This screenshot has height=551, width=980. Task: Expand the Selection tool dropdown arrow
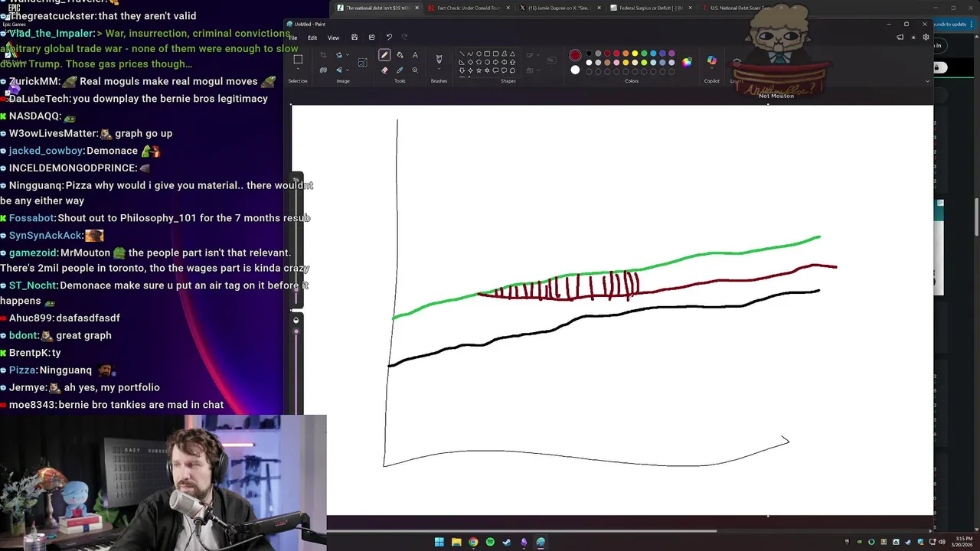pos(298,69)
